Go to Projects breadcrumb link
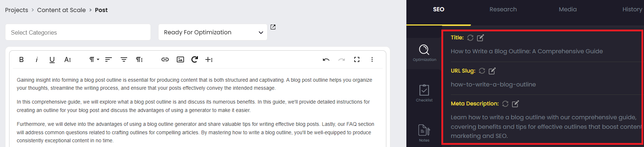The height and width of the screenshot is (147, 644). pyautogui.click(x=16, y=10)
